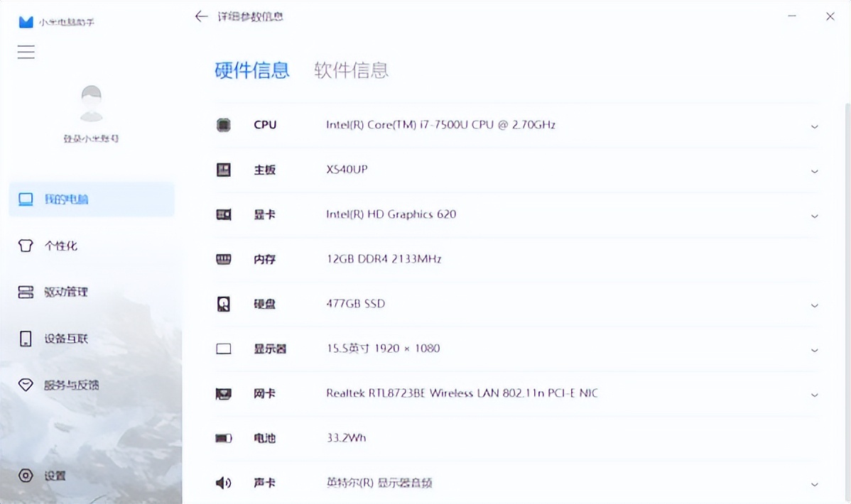Click 登录小米账号 to sign in
The width and height of the screenshot is (851, 504).
91,138
